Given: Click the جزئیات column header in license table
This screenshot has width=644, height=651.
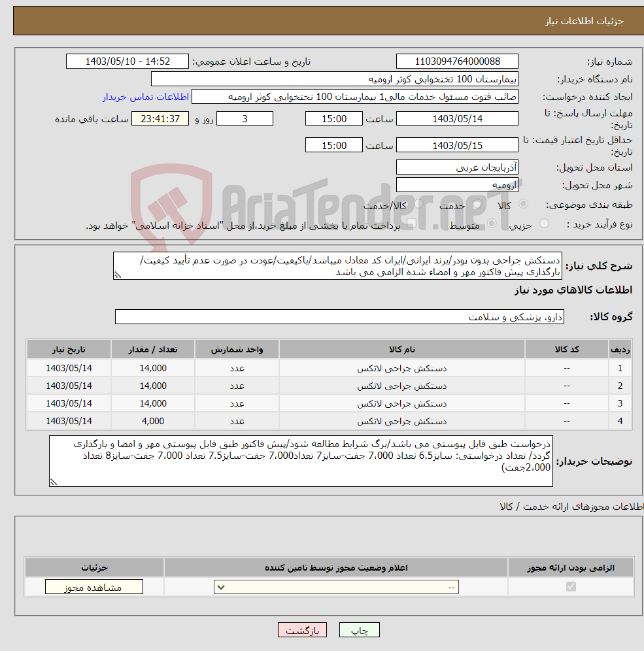Looking at the screenshot, I should tap(94, 567).
